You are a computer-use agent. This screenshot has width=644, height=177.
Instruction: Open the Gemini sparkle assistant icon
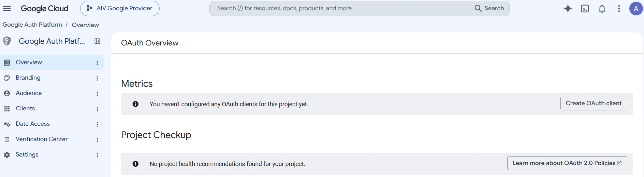pos(568,9)
